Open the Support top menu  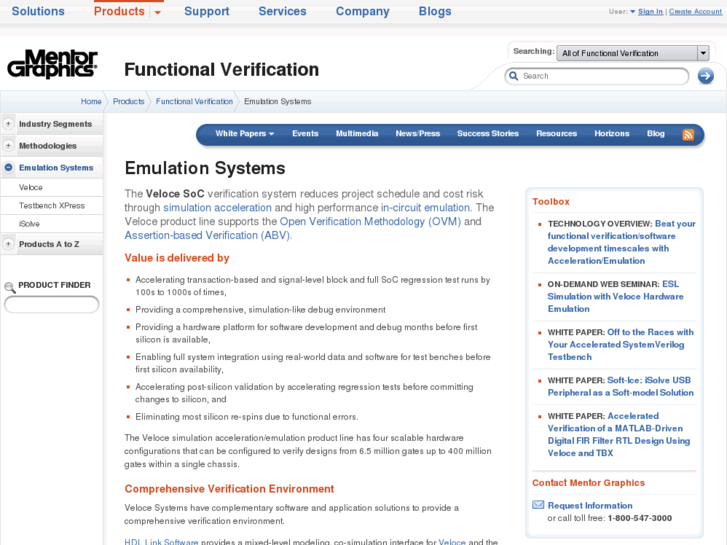pyautogui.click(x=207, y=11)
